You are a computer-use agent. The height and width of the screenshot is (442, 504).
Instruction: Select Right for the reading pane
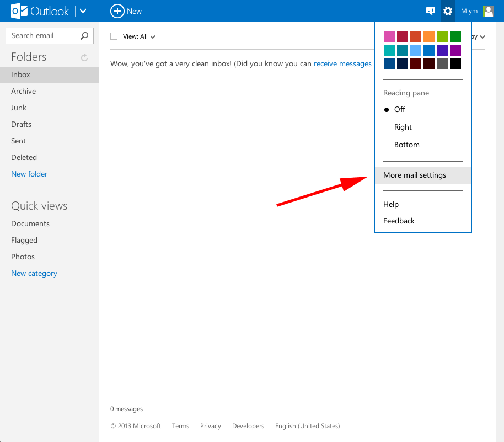click(x=403, y=127)
